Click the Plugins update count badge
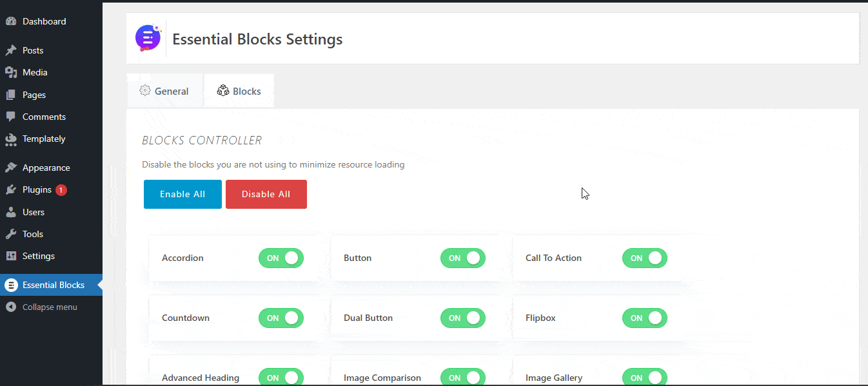The width and height of the screenshot is (868, 386). (x=61, y=190)
